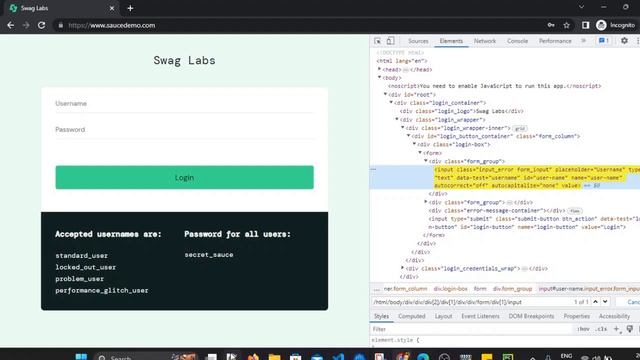
Task: Show hidden breadcrumb ancestors ellipsis
Action: pos(376,289)
